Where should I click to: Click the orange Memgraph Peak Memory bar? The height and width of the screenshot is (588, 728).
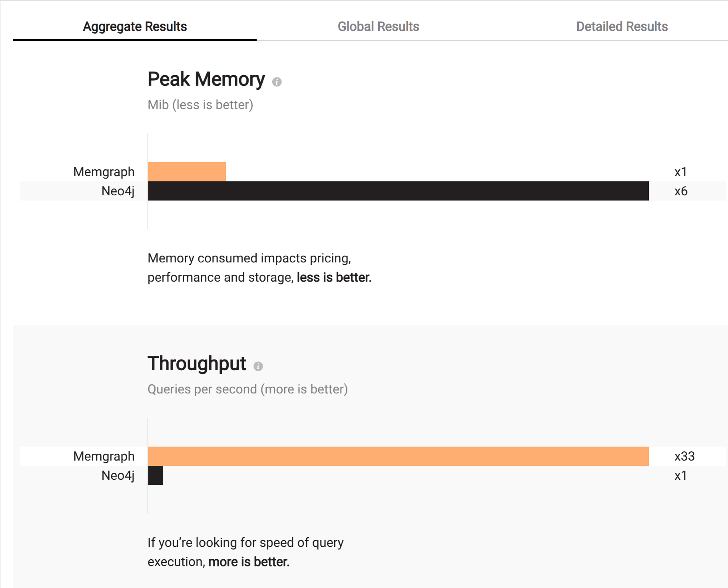coord(187,172)
